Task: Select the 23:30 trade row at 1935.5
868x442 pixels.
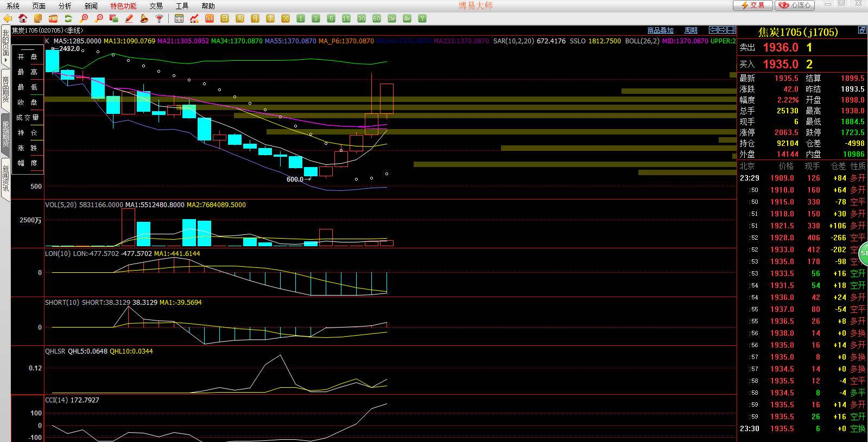Action: click(x=803, y=428)
